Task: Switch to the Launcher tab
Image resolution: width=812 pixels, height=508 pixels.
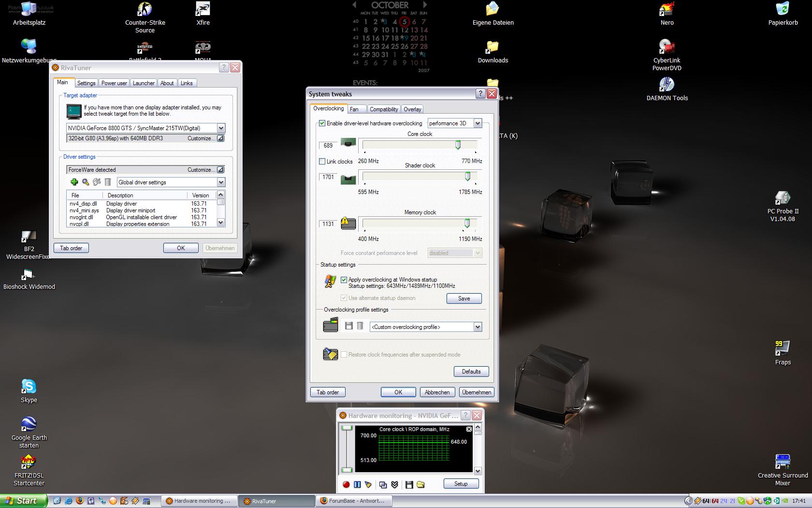Action: [144, 83]
